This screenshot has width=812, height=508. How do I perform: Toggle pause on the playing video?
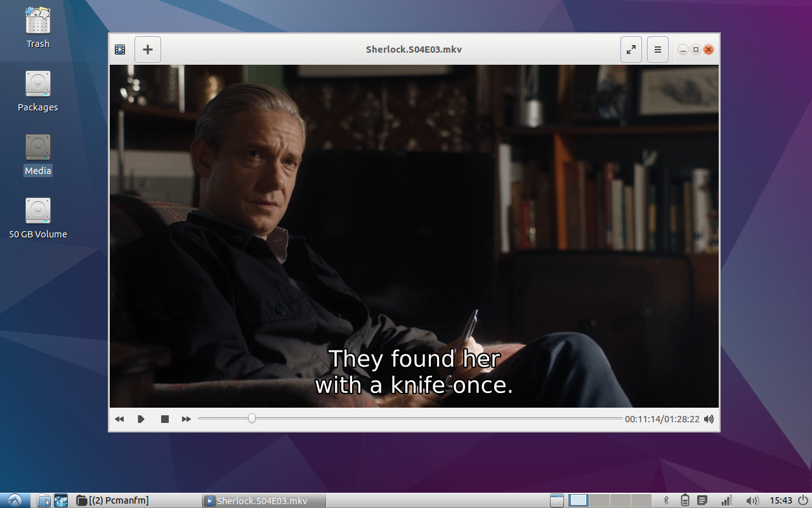[141, 419]
